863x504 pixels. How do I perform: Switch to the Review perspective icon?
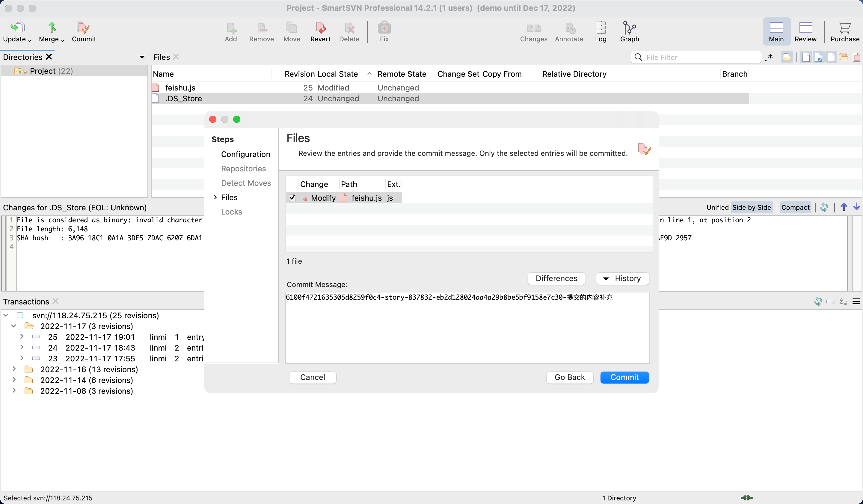805,27
